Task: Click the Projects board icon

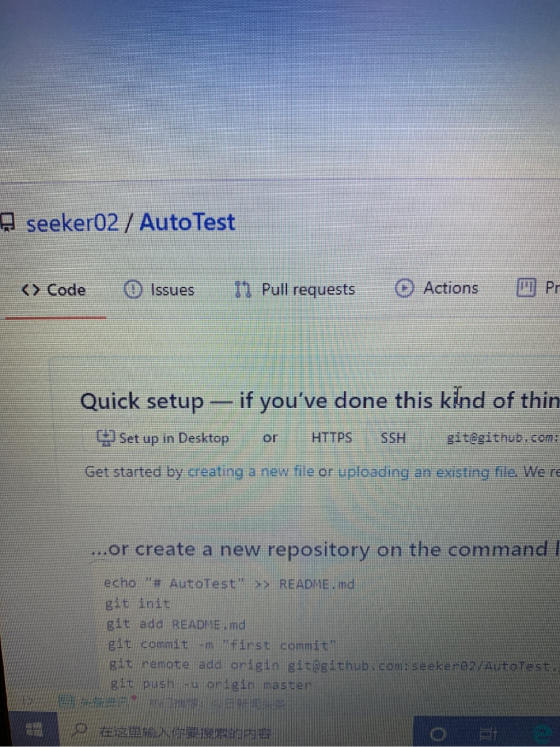Action: [526, 288]
